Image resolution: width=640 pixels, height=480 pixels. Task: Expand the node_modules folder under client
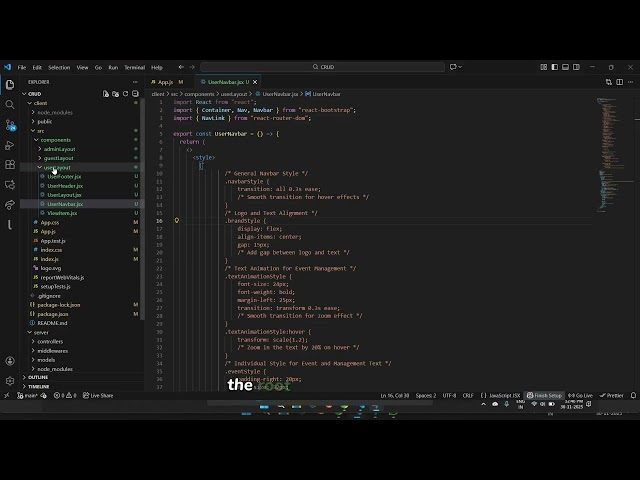click(55, 112)
